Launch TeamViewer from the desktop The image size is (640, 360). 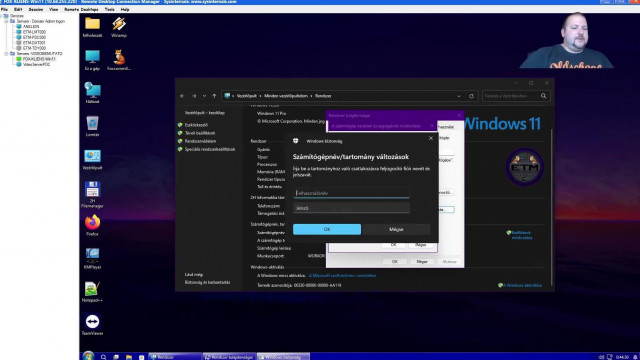[x=92, y=324]
